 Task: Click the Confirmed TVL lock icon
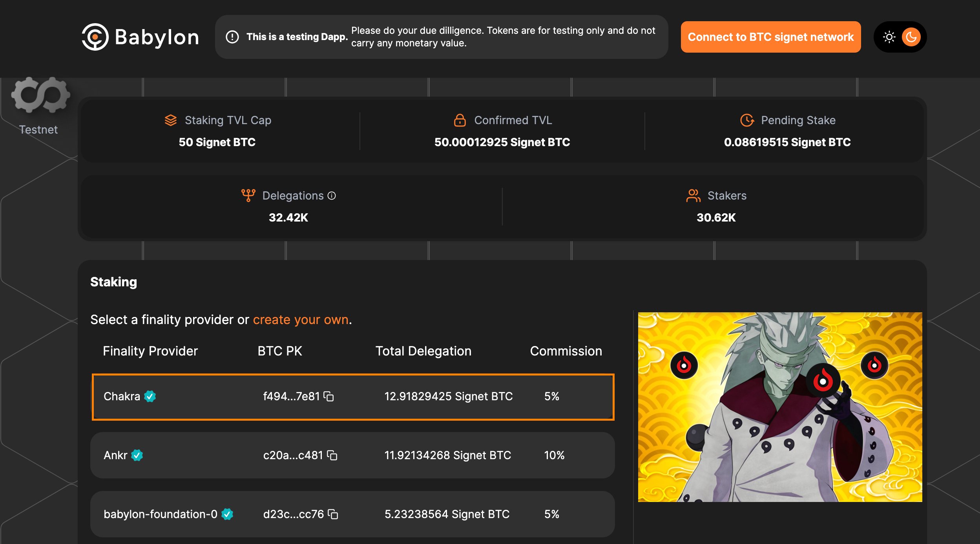460,120
